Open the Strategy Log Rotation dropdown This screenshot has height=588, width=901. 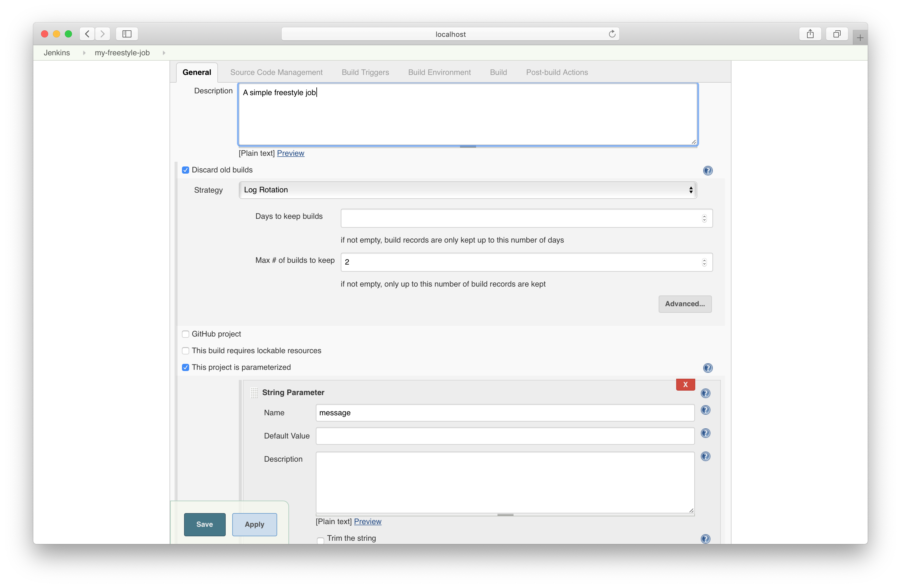pos(467,190)
